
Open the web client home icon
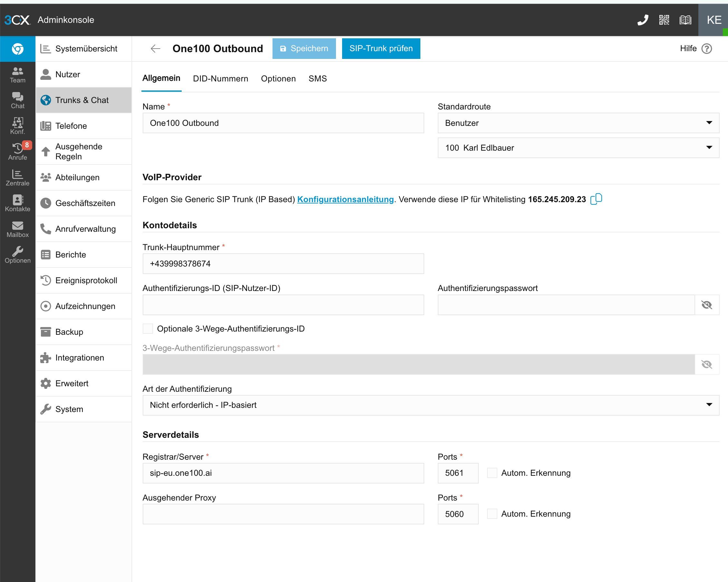pos(18,49)
